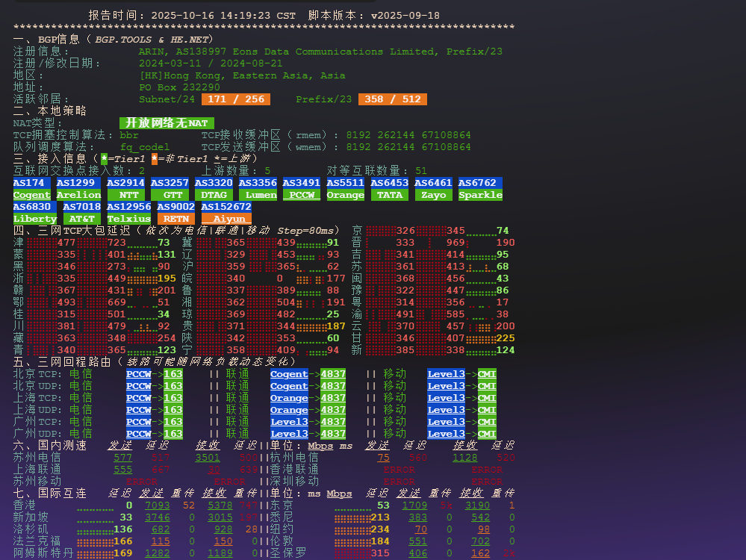The image size is (746, 560).
Task: Click the 苏州电信 send speed 577
Action: pyautogui.click(x=122, y=458)
